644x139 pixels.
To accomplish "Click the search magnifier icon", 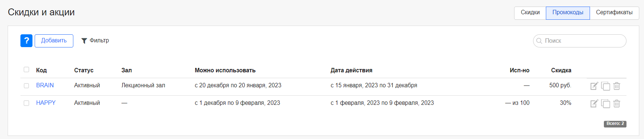I will click(539, 41).
